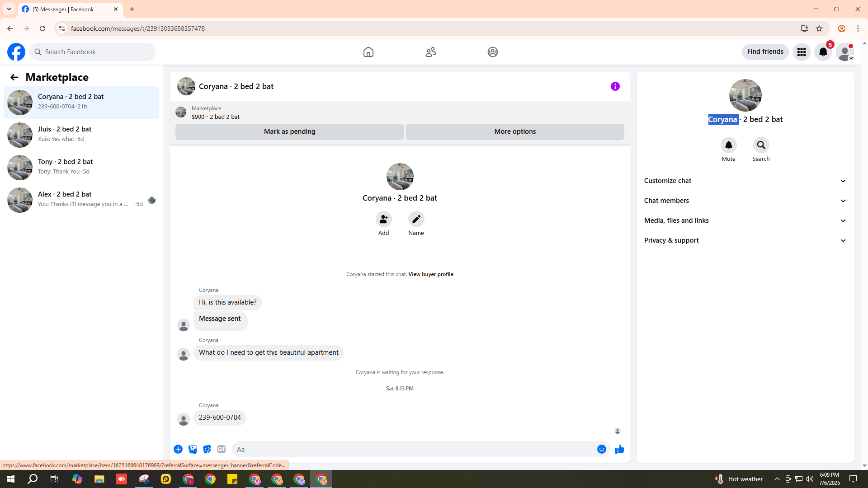The height and width of the screenshot is (488, 868).
Task: Show hidden system tray icons
Action: tap(777, 479)
